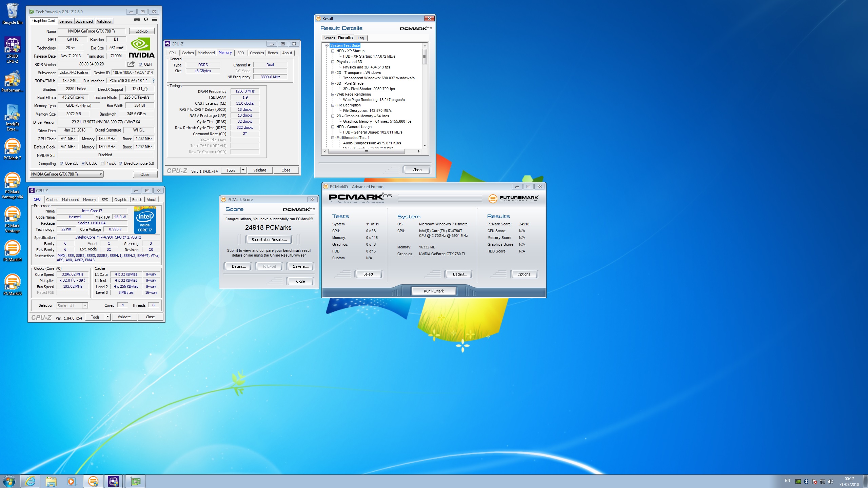Toggle the DirectCompute 5.0 checkbox
The width and height of the screenshot is (868, 488).
tap(121, 163)
